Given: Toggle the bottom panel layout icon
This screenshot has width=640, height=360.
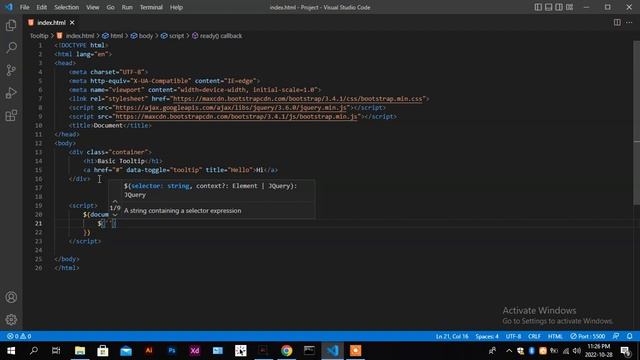Looking at the screenshot, I should [549, 7].
